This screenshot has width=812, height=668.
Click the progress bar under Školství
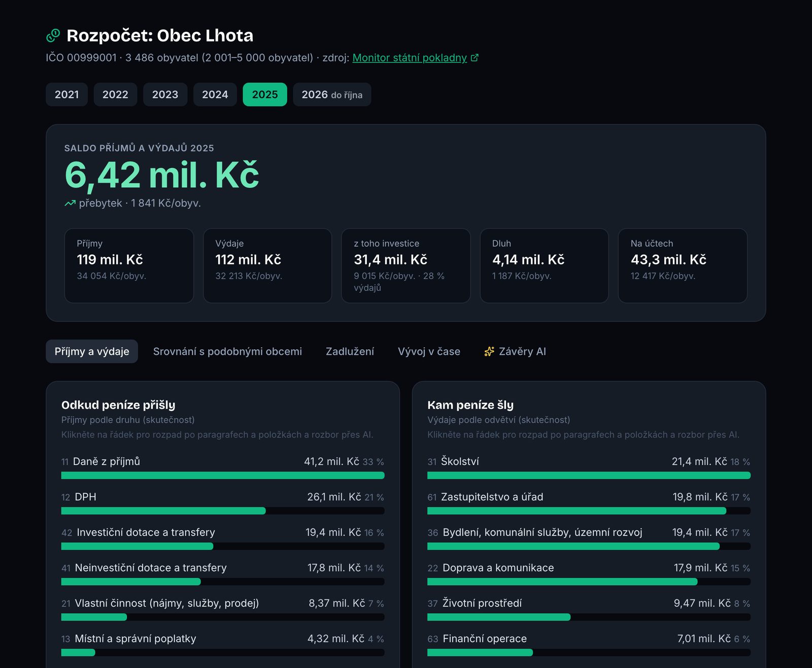pos(589,476)
